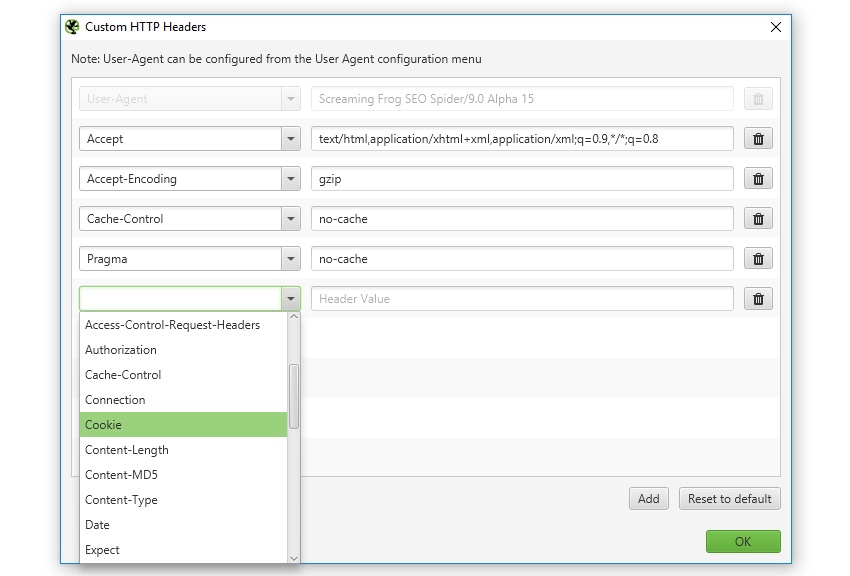Choose Authorization in the dropdown list

pyautogui.click(x=182, y=350)
